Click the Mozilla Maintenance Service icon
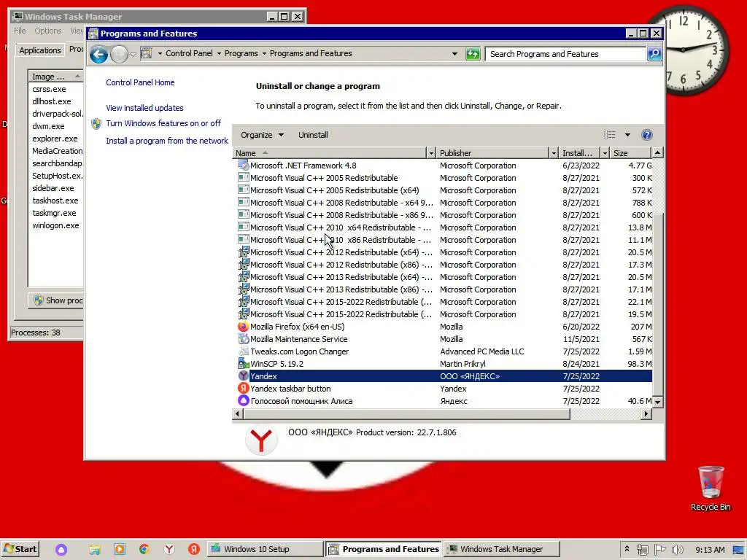The image size is (747, 560). point(243,339)
